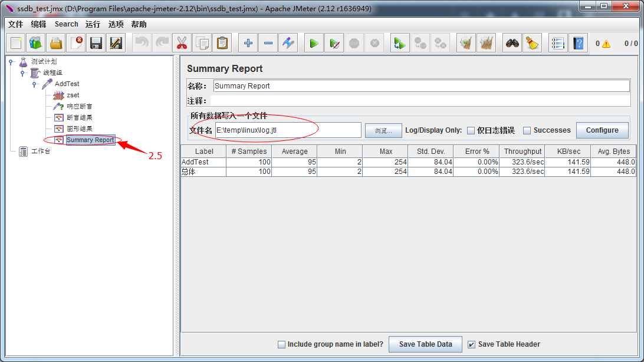
Task: Cut selection with scissors icon
Action: click(182, 43)
